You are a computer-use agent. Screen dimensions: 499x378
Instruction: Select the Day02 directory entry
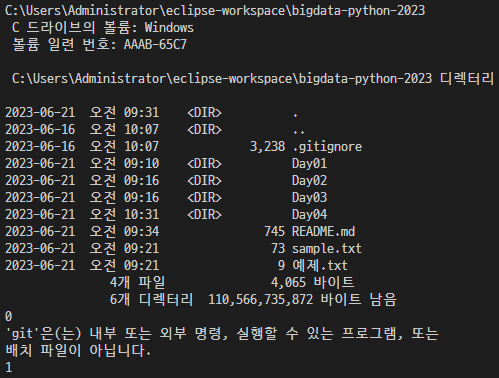point(309,181)
